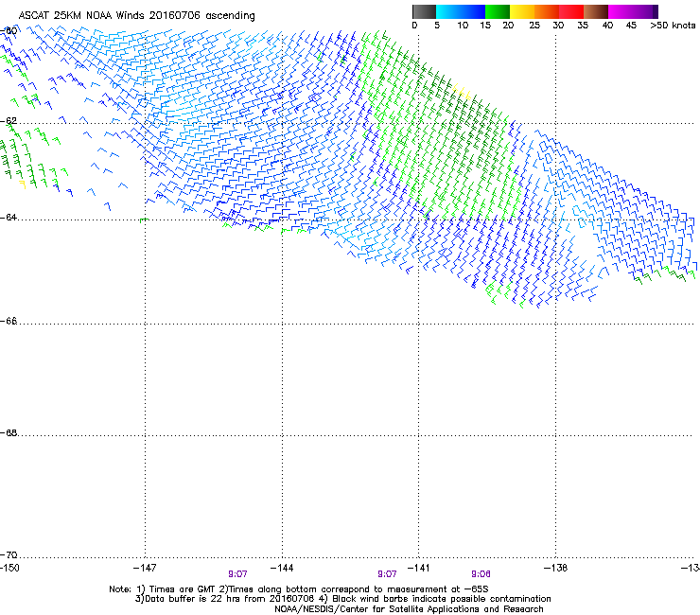Click the '>50 knots' legend label
This screenshot has height=615, width=700.
tap(673, 26)
